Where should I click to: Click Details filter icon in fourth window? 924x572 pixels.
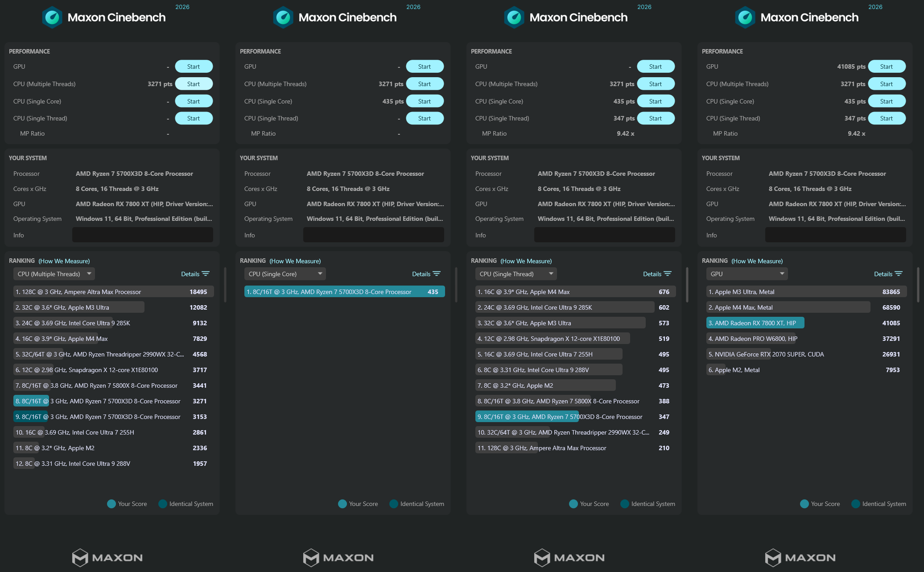tap(899, 274)
